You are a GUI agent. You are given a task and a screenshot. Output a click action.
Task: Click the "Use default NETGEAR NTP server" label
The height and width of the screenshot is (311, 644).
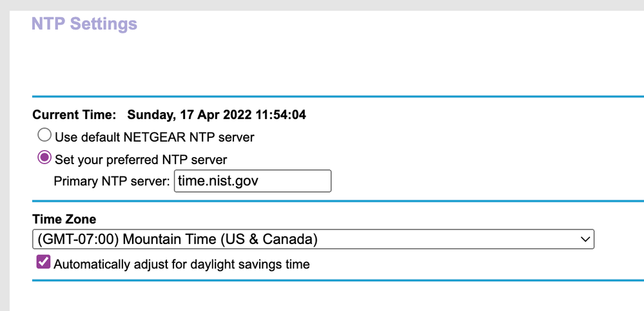point(155,137)
